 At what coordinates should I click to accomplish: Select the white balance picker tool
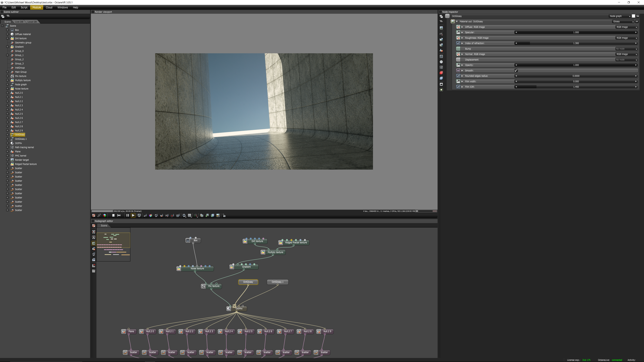pos(151,215)
